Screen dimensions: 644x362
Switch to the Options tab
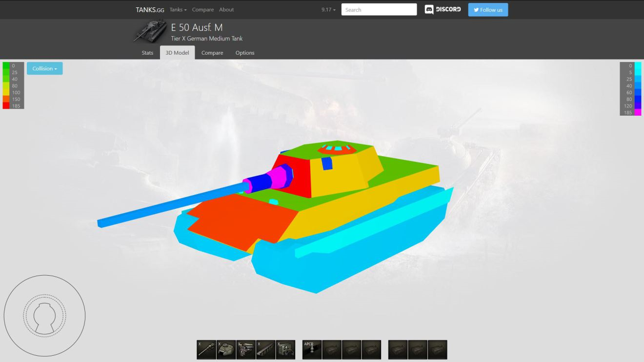[x=245, y=53]
